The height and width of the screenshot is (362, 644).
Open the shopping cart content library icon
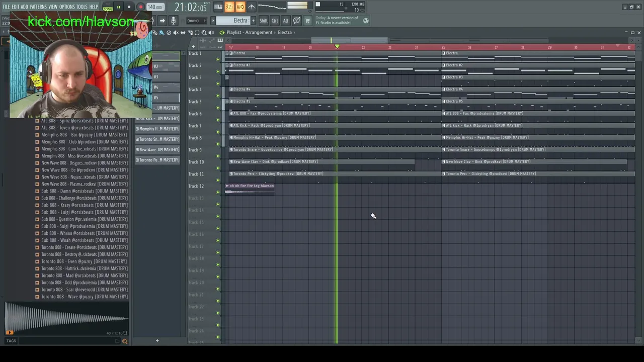(307, 21)
